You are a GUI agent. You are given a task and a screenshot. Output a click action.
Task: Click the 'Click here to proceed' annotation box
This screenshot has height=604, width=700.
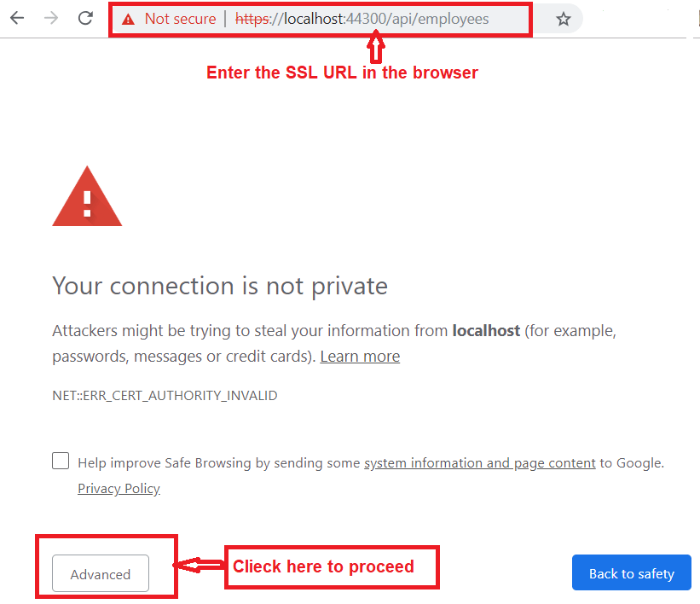click(331, 567)
